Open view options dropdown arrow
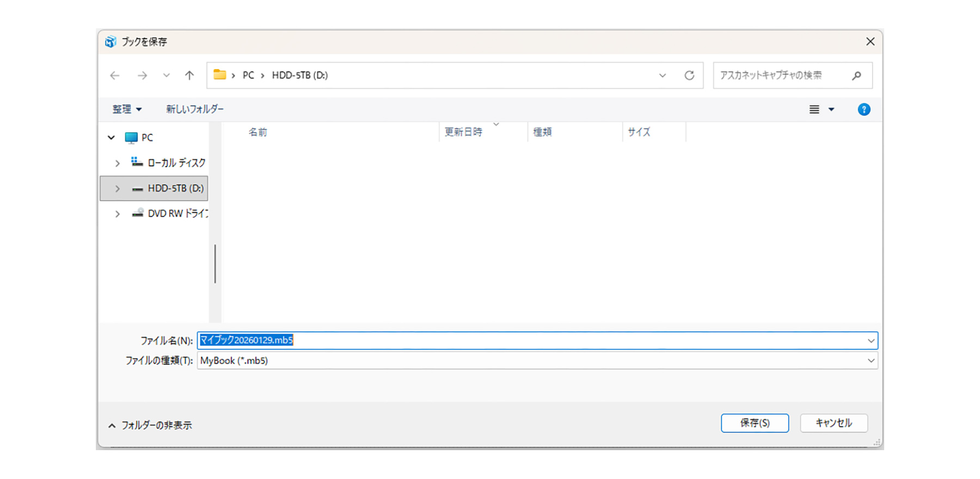 pyautogui.click(x=831, y=109)
